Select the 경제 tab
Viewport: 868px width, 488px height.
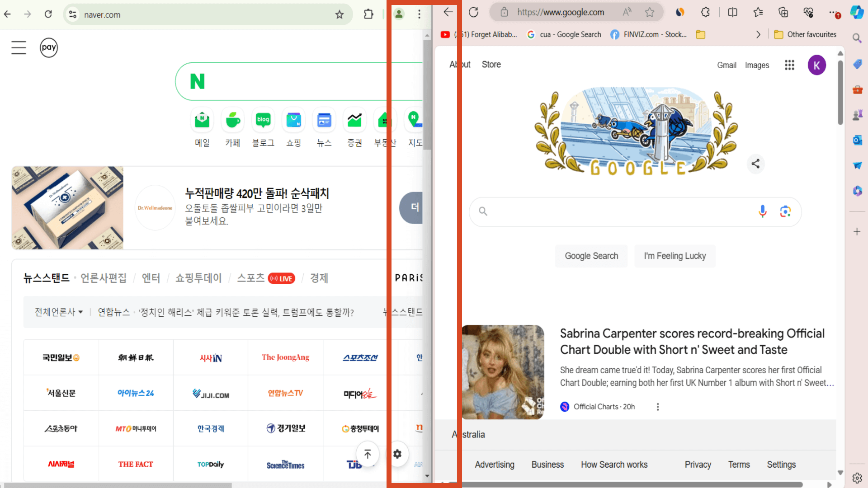[319, 278]
